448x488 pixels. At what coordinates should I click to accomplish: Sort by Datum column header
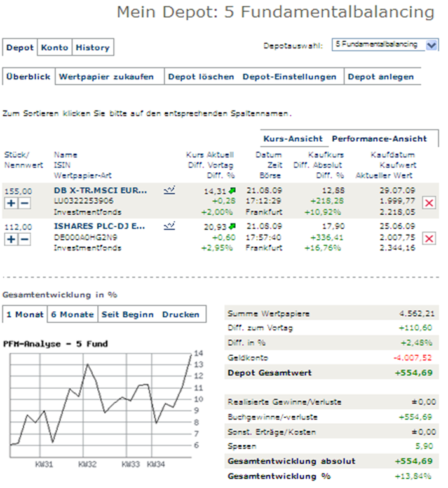[x=269, y=154]
